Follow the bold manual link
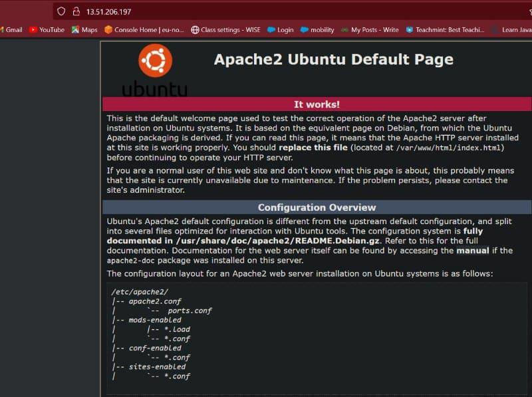 click(473, 251)
